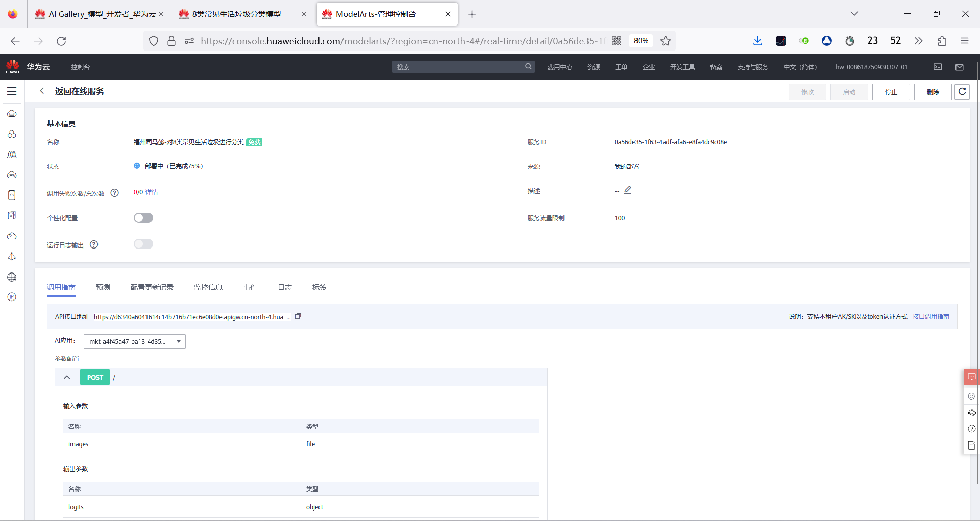Switch to the 日志 tab
This screenshot has width=980, height=521.
pos(285,287)
